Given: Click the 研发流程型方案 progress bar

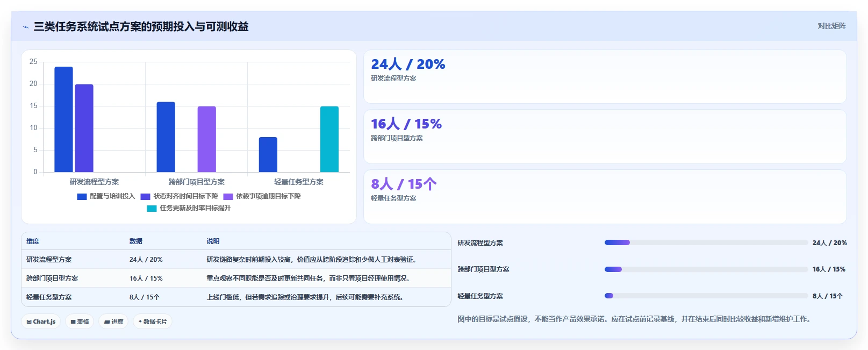Looking at the screenshot, I should [x=706, y=242].
